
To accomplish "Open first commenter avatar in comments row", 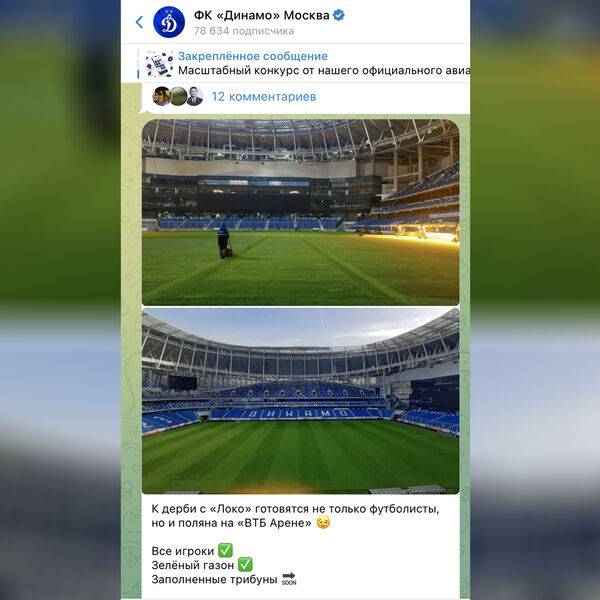I will (161, 96).
